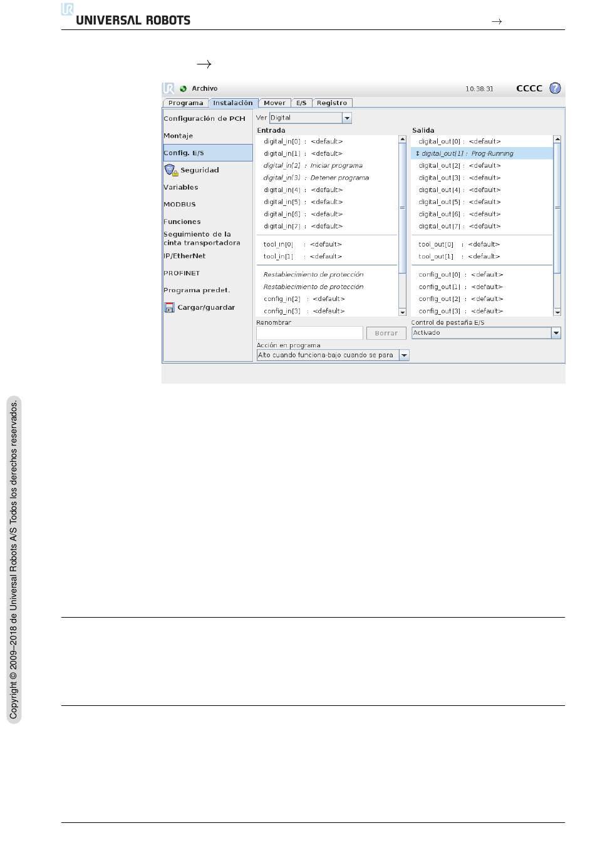Open Programa predet. settings
The height and width of the screenshot is (868, 595).
197,290
